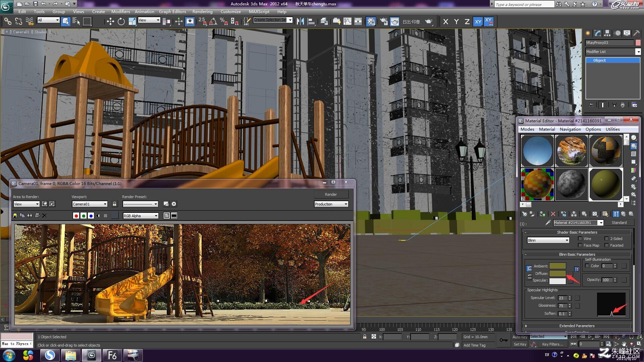Click Add Time Tag

coord(474,345)
